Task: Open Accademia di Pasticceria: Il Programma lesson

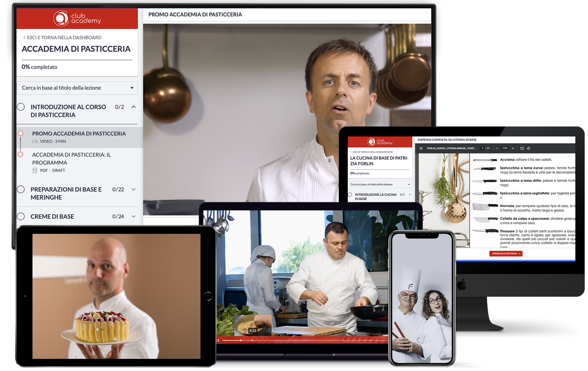Action: 71,159
